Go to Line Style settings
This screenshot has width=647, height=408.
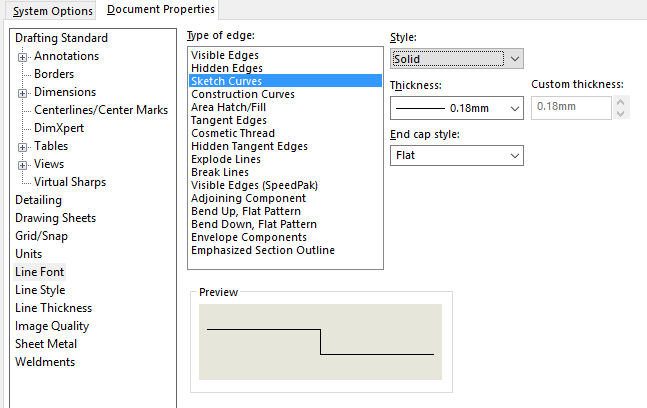40,290
